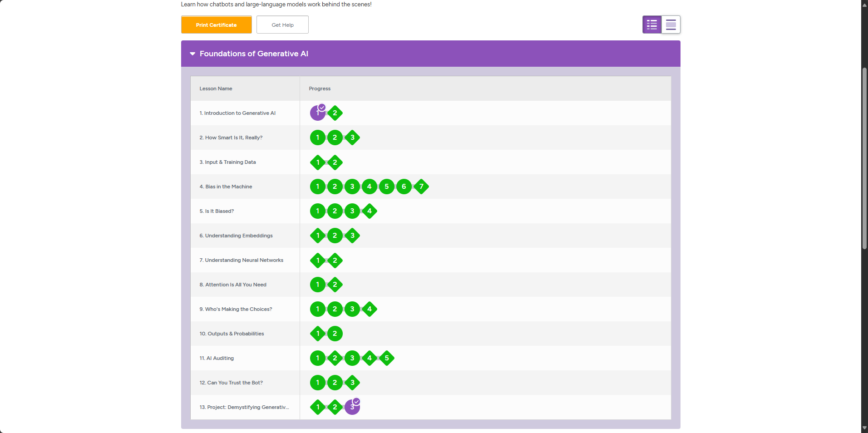868x433 pixels.
Task: Open lesson 4. Bias in the Machine
Action: point(226,187)
